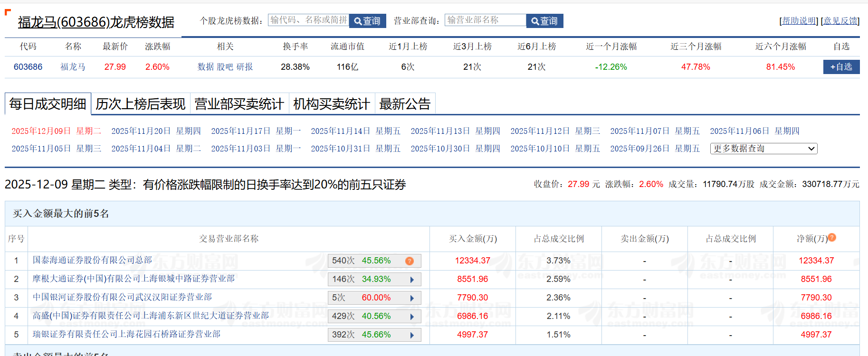The height and width of the screenshot is (356, 868).
Task: Select date 2025年09月26日 星期五
Action: 655,149
